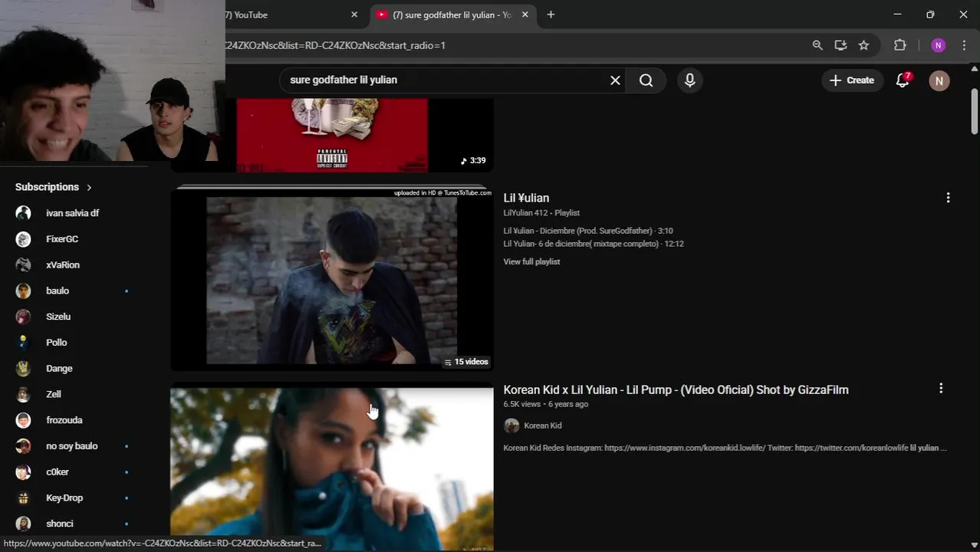Start voice search with the microphone icon
Screen dimensions: 980x552
click(689, 80)
